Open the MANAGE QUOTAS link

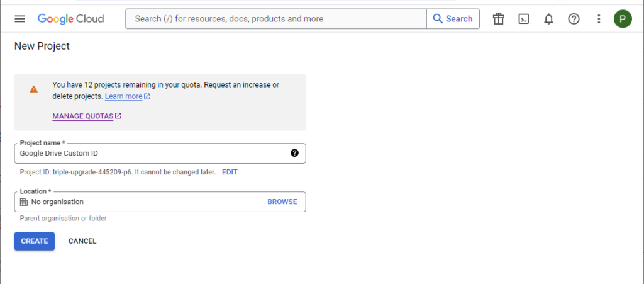[x=87, y=116]
